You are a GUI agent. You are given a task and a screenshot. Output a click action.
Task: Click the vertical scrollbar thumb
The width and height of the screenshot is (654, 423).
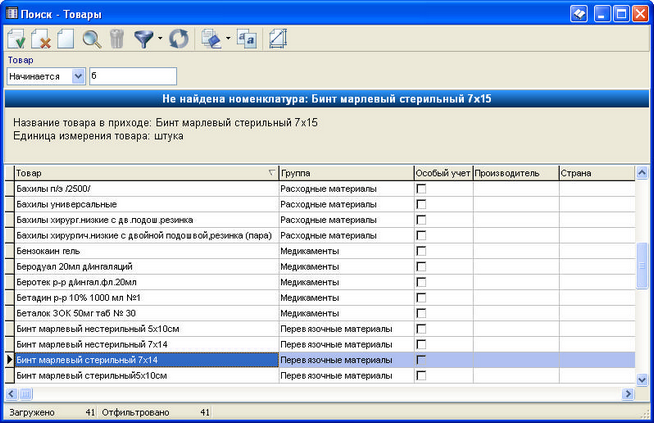pyautogui.click(x=642, y=266)
